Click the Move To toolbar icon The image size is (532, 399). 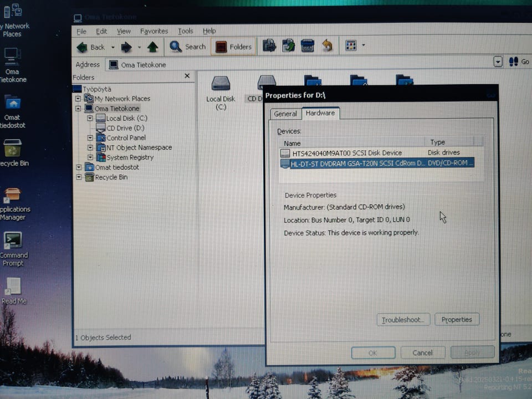pyautogui.click(x=269, y=45)
